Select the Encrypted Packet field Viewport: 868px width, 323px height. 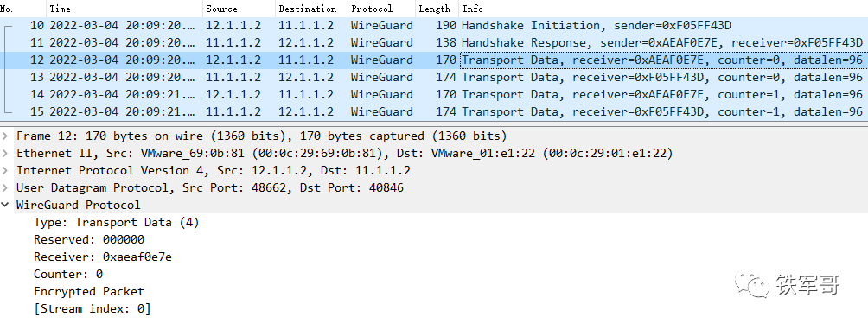click(x=89, y=291)
